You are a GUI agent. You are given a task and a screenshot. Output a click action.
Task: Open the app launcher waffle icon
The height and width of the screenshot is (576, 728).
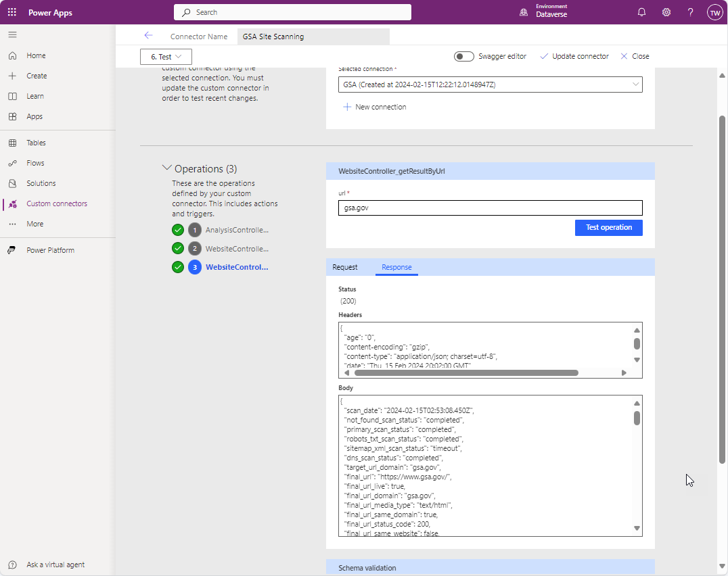coord(12,13)
